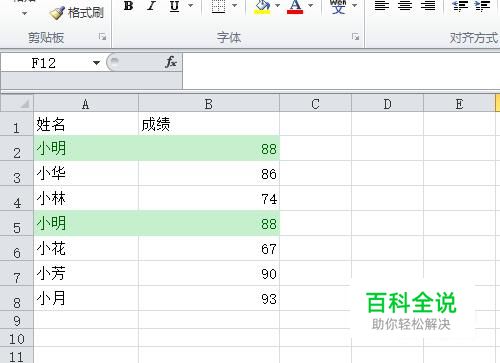
Task: Click the fx insert function button
Action: tap(171, 62)
